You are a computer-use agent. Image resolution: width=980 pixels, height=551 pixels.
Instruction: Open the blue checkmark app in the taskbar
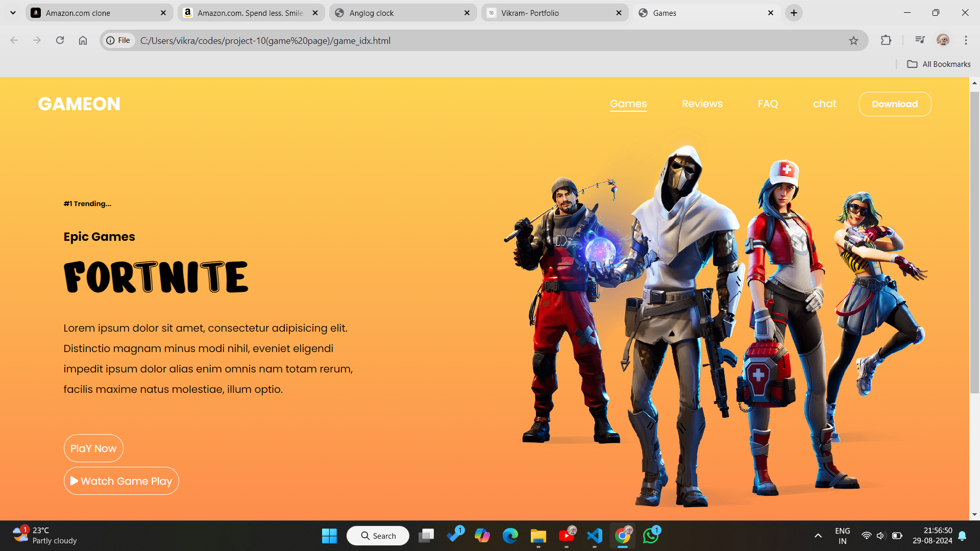click(454, 536)
